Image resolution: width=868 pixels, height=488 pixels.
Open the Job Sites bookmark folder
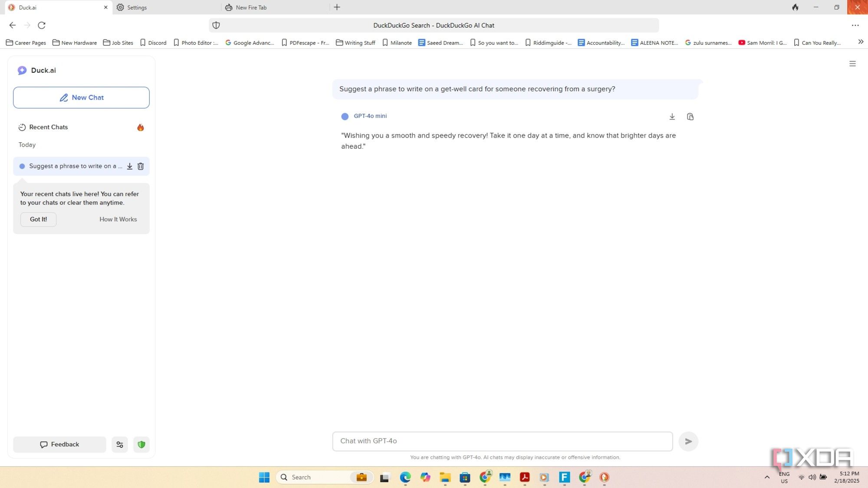[118, 43]
